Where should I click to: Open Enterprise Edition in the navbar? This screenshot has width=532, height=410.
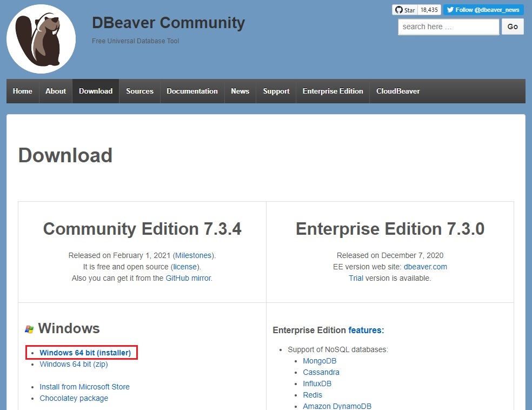pyautogui.click(x=332, y=91)
